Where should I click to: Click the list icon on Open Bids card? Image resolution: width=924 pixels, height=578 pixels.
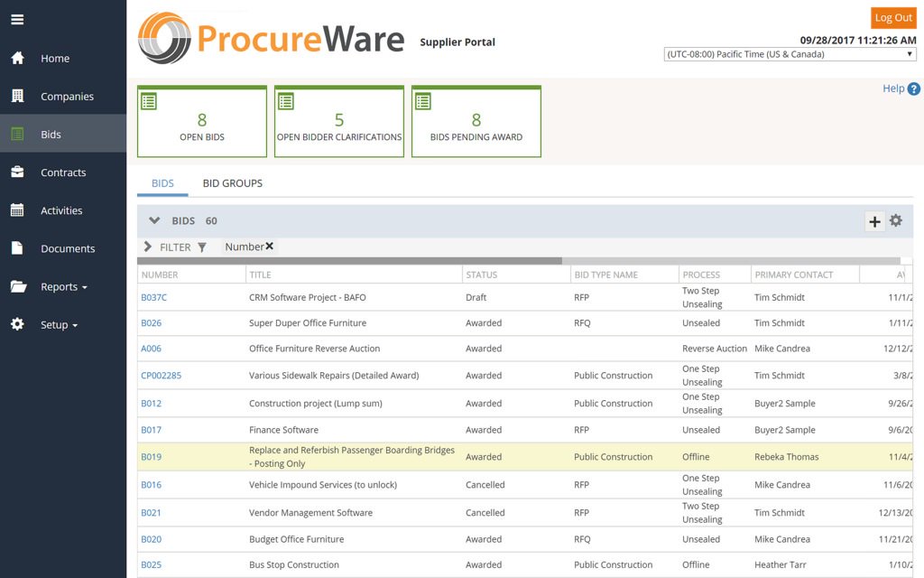tap(149, 101)
